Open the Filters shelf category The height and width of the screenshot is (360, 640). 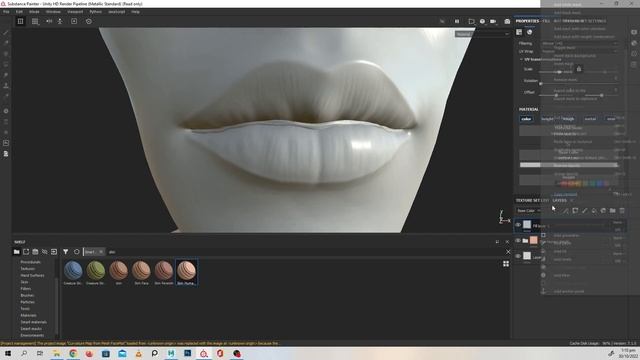point(25,289)
